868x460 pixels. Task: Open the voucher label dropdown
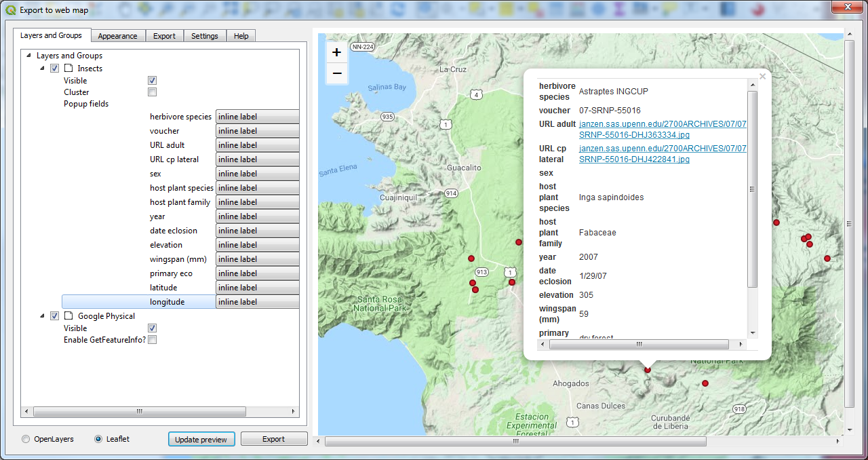[x=257, y=131]
